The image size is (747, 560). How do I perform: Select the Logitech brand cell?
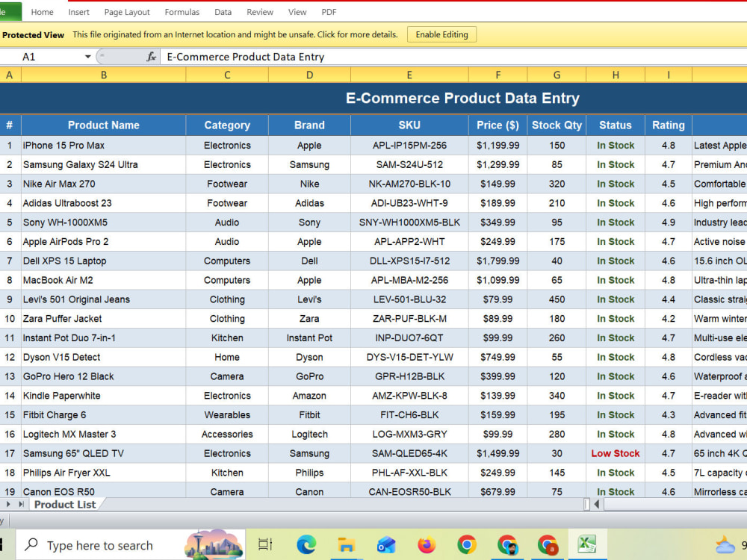(309, 435)
